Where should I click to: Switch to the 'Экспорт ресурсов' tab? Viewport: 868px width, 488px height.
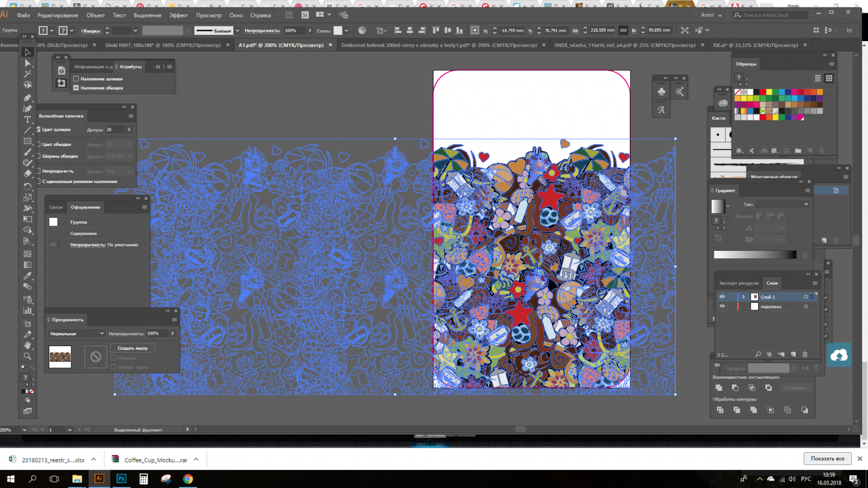click(738, 283)
